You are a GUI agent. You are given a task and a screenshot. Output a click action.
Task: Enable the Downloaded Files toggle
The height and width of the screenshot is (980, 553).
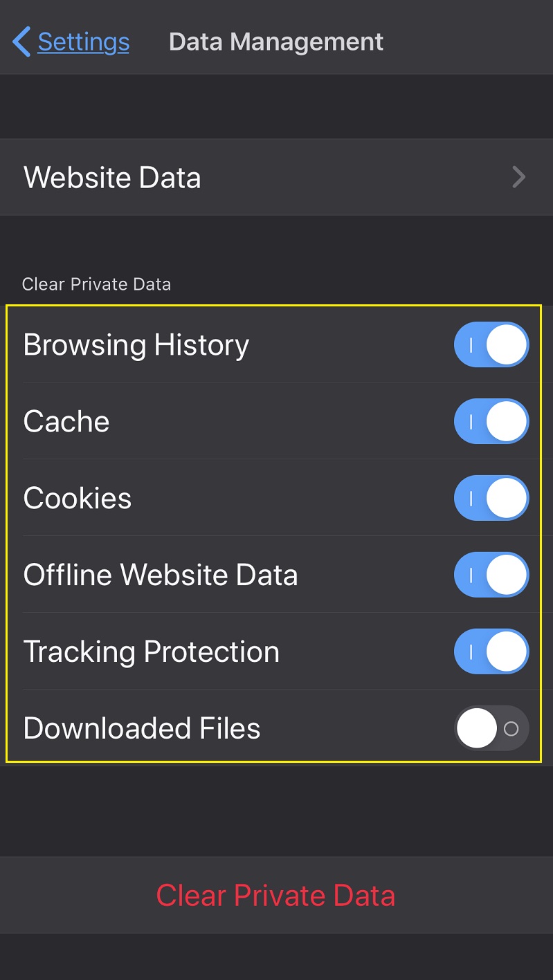[x=491, y=728]
